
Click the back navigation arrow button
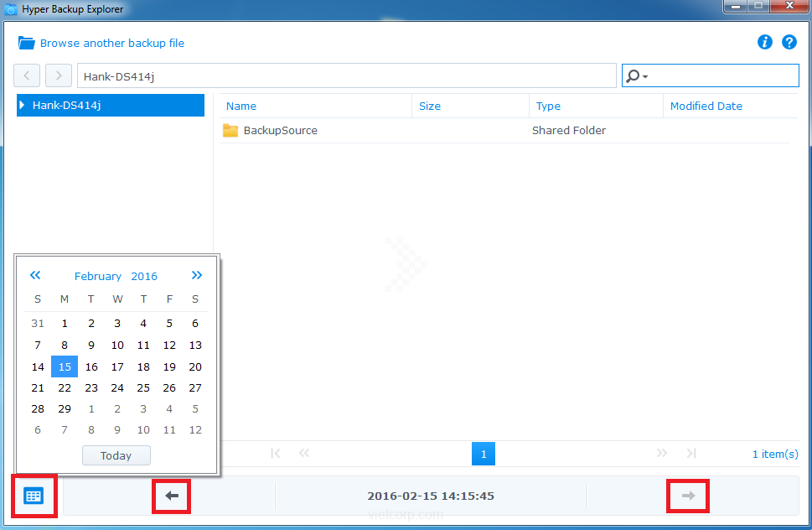[x=27, y=75]
